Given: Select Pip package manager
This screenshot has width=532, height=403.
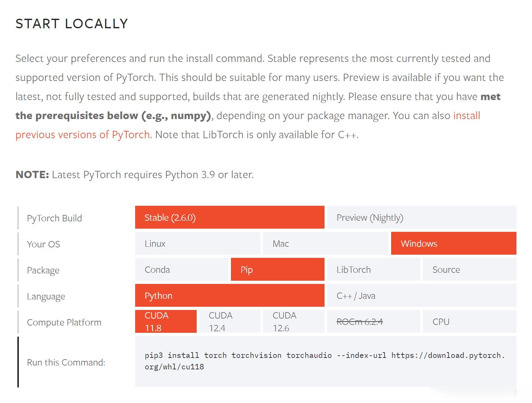Looking at the screenshot, I should [x=278, y=270].
